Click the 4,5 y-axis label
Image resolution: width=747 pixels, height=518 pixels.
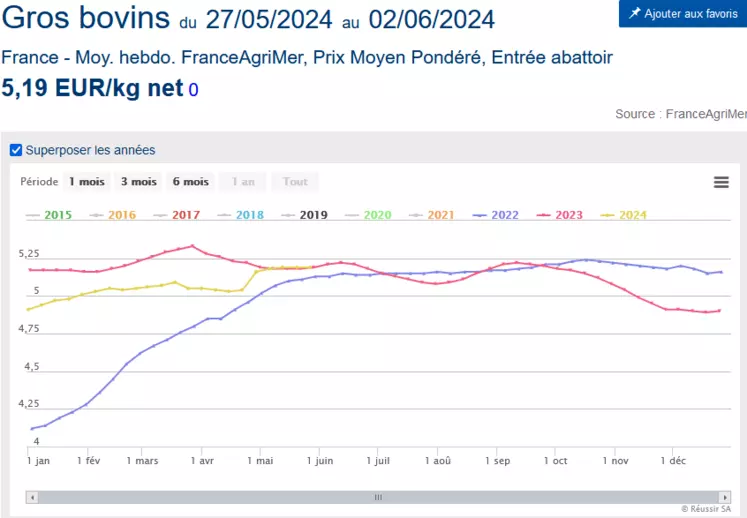click(x=31, y=367)
